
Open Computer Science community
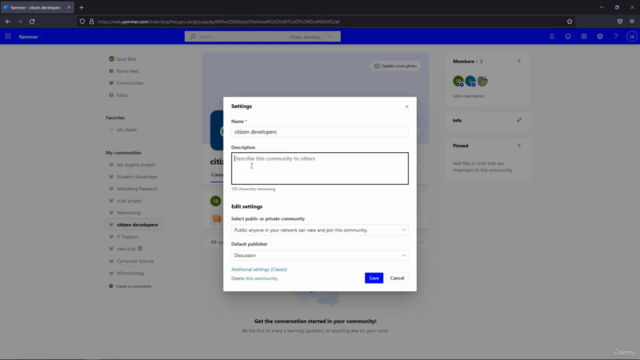[135, 261]
